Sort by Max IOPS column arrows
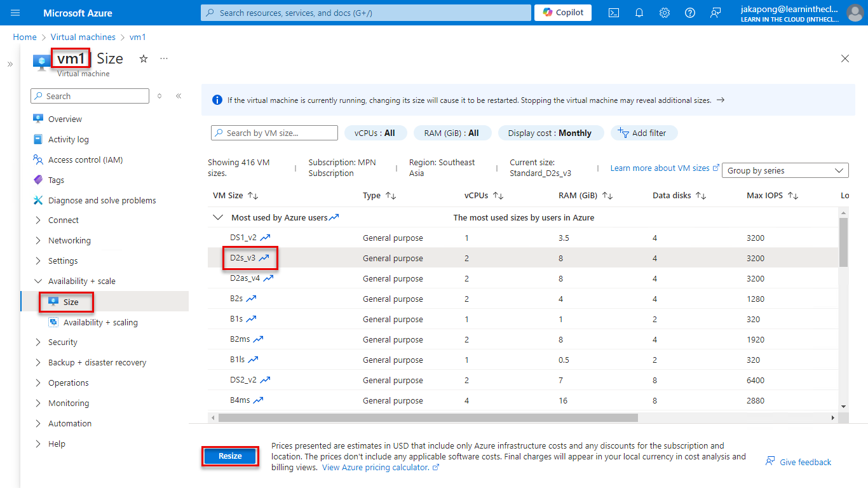 pyautogui.click(x=793, y=196)
